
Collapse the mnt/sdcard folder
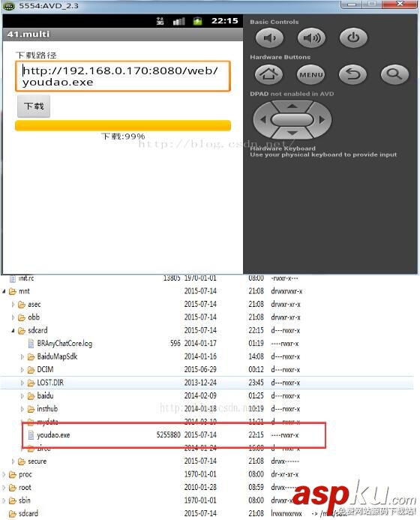click(x=13, y=330)
